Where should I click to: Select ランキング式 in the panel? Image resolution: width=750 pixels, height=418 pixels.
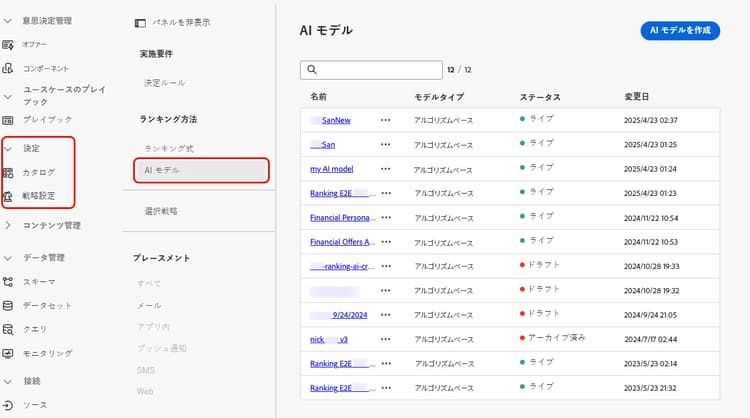[x=167, y=148]
